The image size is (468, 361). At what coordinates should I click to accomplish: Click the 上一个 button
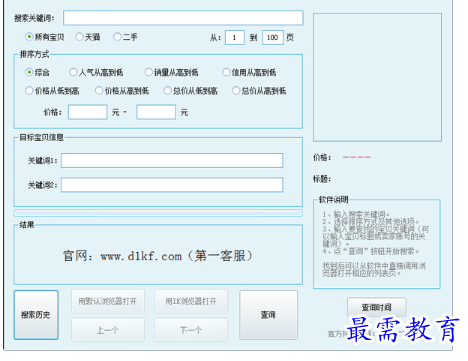pos(108,330)
